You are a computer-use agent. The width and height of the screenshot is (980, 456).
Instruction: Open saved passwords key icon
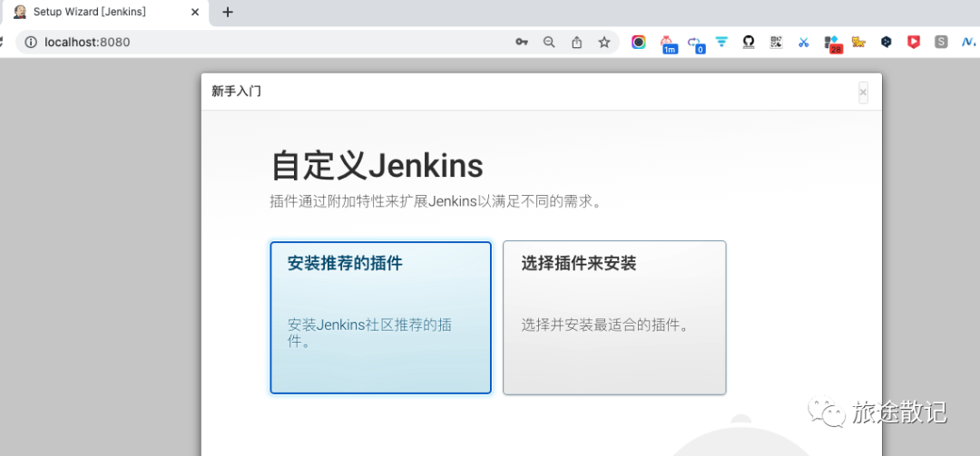[521, 42]
